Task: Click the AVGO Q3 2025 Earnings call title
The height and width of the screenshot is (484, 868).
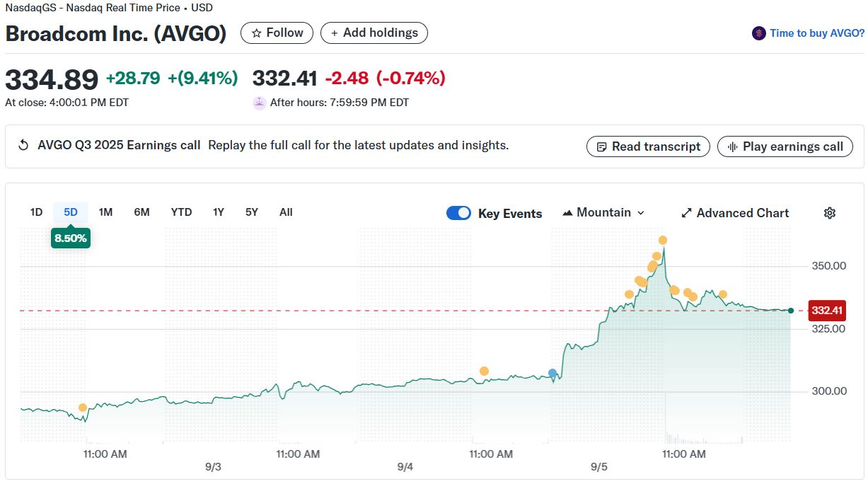Action: point(119,145)
